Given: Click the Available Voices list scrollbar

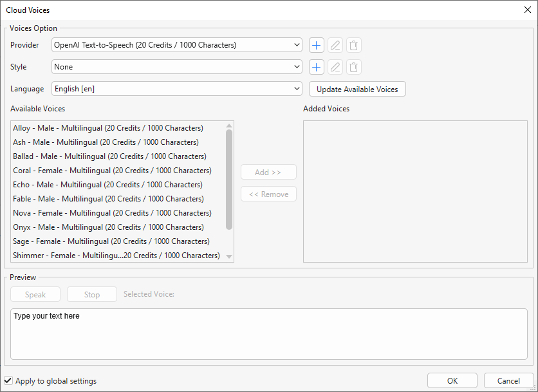Looking at the screenshot, I should (229, 180).
